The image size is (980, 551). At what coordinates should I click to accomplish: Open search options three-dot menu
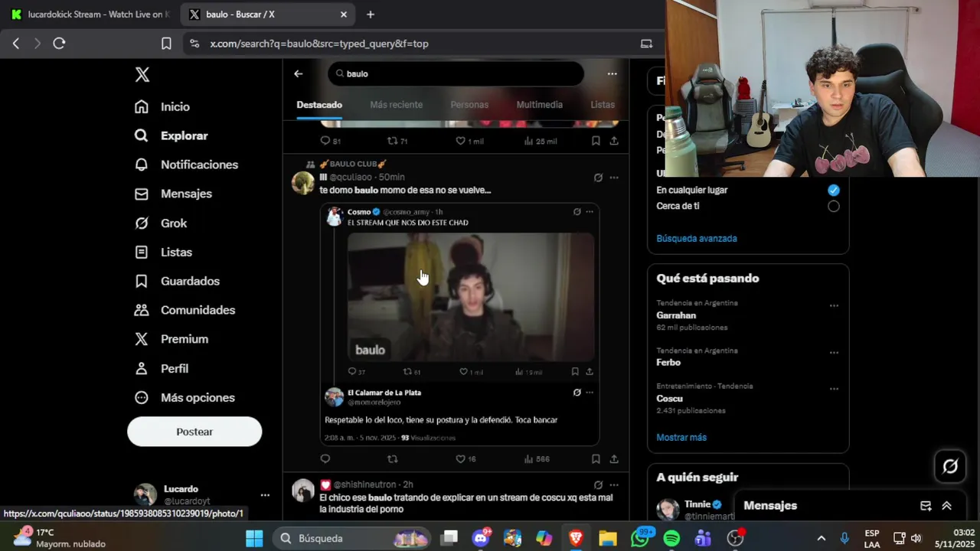coord(612,73)
